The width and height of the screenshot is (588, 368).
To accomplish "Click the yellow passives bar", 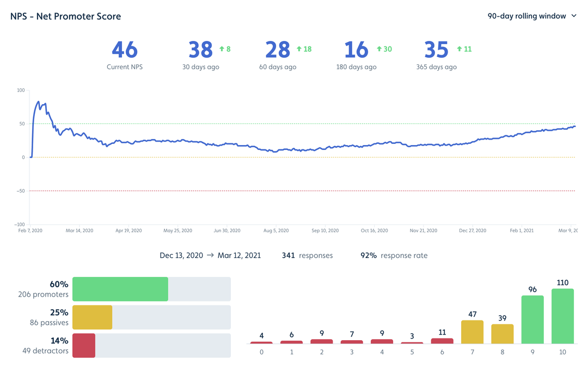I will pos(93,317).
